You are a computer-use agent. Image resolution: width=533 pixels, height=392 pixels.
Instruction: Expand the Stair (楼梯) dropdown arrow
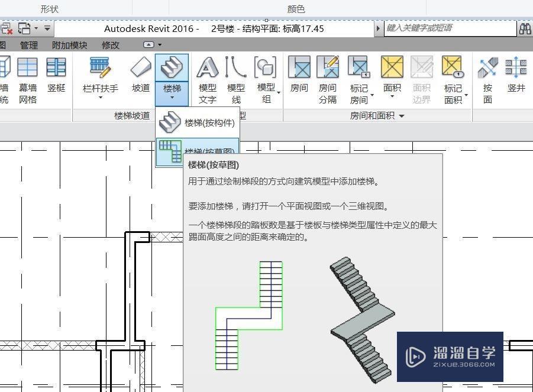(x=172, y=98)
